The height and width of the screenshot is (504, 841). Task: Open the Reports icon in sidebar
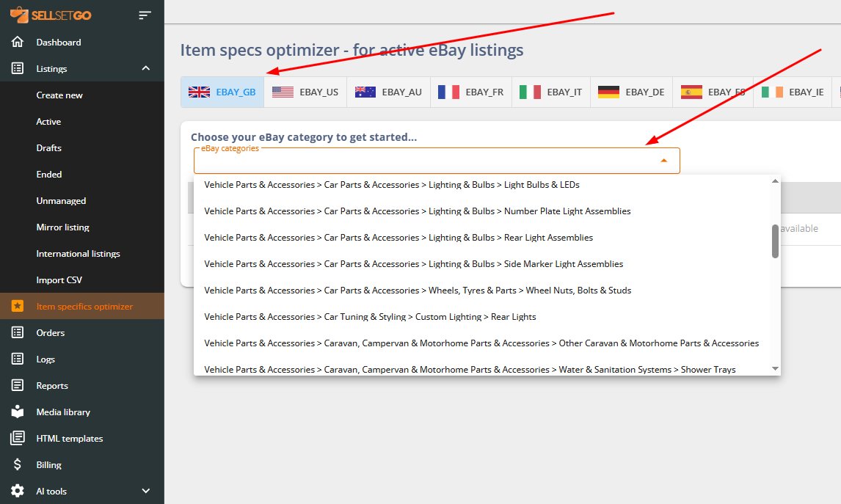point(18,385)
